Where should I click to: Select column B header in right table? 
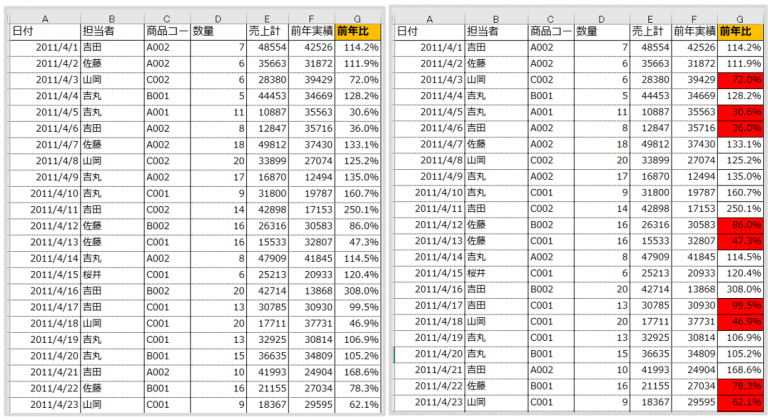496,19
